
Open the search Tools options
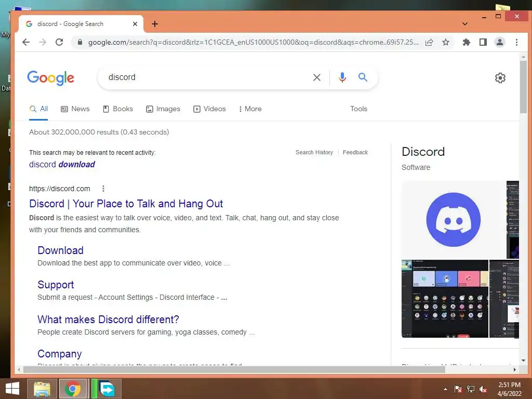tap(358, 109)
